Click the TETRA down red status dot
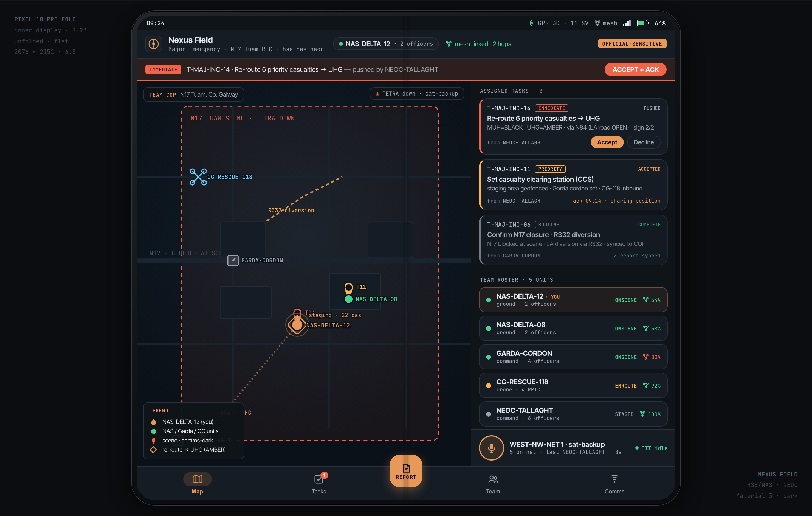This screenshot has width=812, height=516. (x=377, y=94)
